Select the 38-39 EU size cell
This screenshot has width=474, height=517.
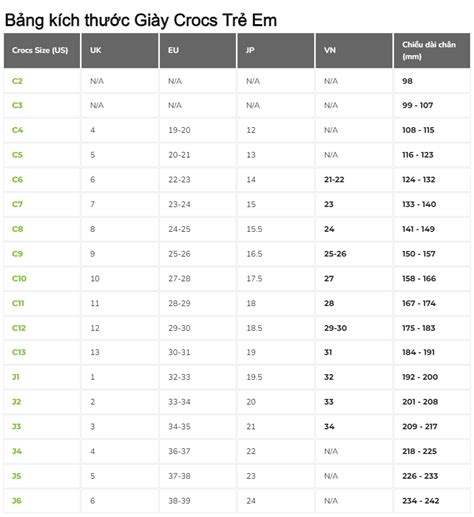(179, 501)
